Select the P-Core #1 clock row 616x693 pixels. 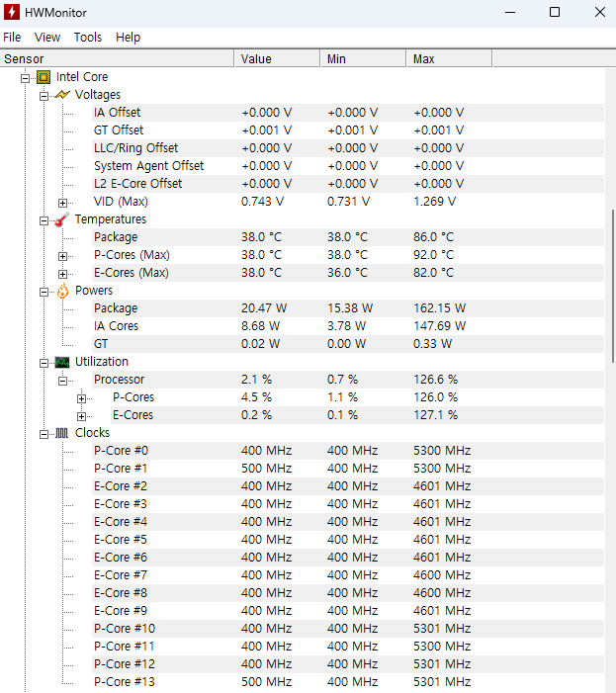(x=348, y=469)
